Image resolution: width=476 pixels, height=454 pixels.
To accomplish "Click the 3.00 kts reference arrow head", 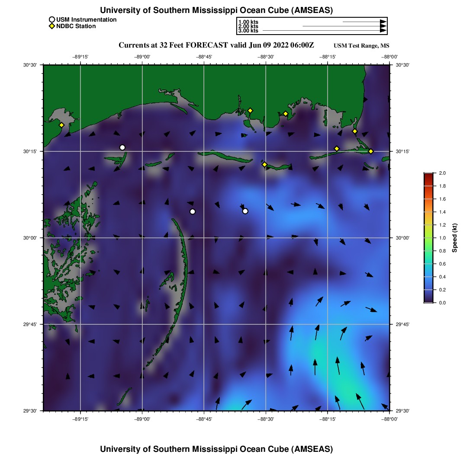I will pyautogui.click(x=383, y=30).
